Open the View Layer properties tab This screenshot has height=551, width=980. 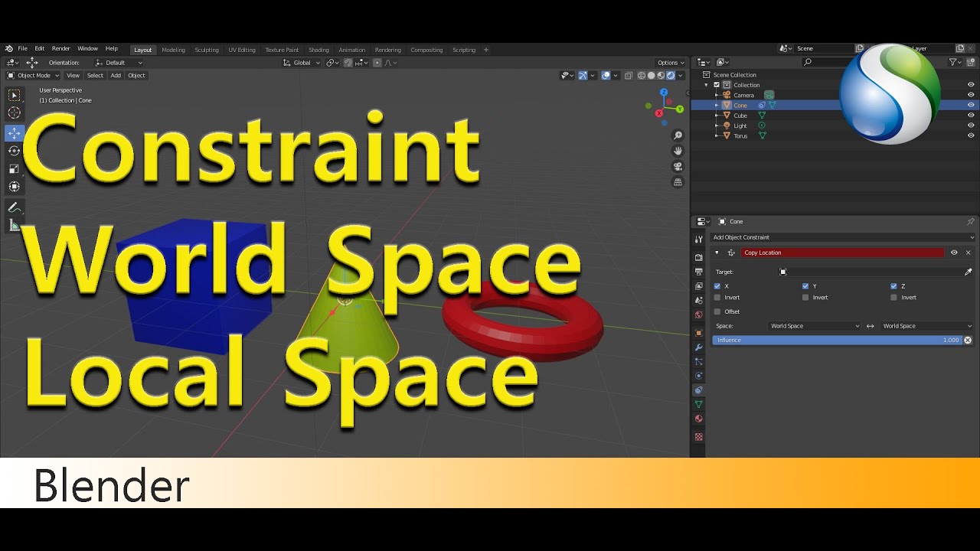click(698, 286)
